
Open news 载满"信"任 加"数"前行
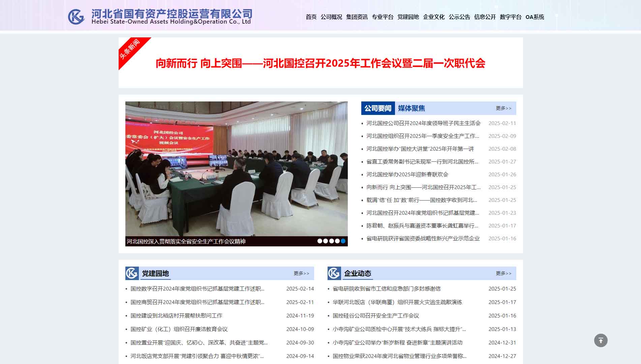422,200
